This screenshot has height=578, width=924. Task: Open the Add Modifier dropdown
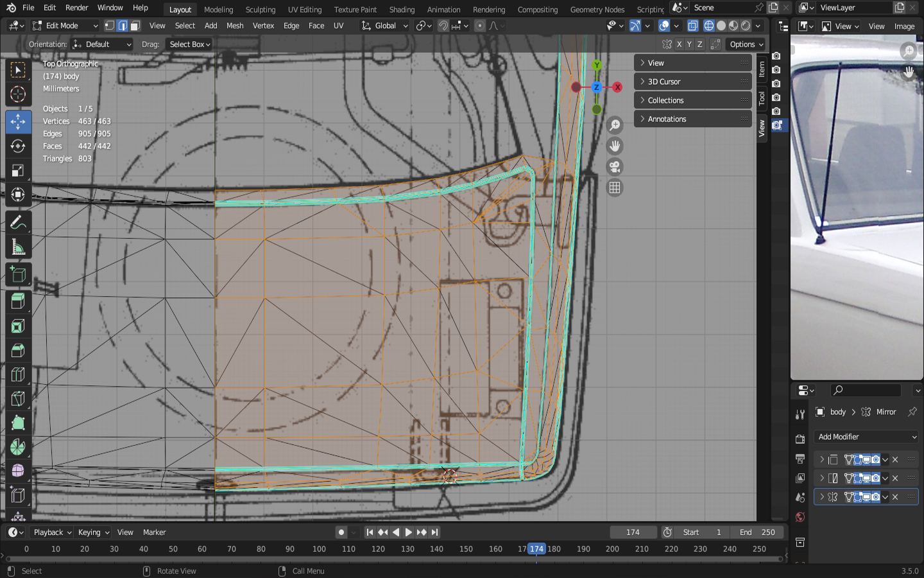coord(866,437)
